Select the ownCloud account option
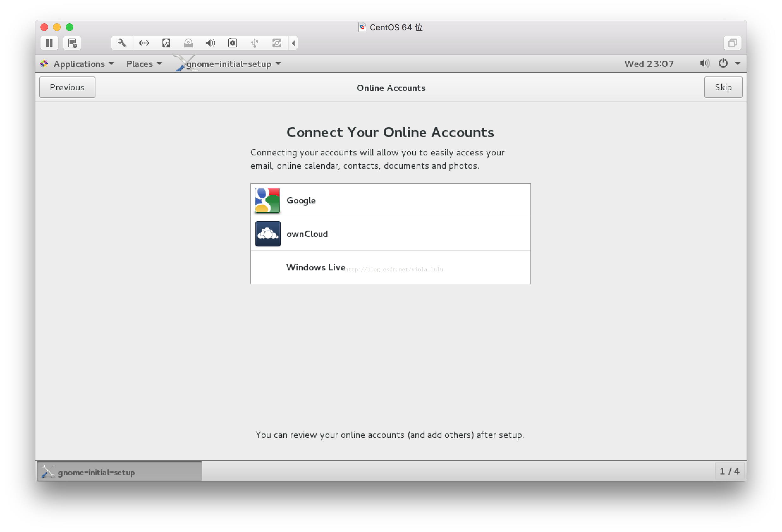782x532 pixels. click(x=390, y=234)
